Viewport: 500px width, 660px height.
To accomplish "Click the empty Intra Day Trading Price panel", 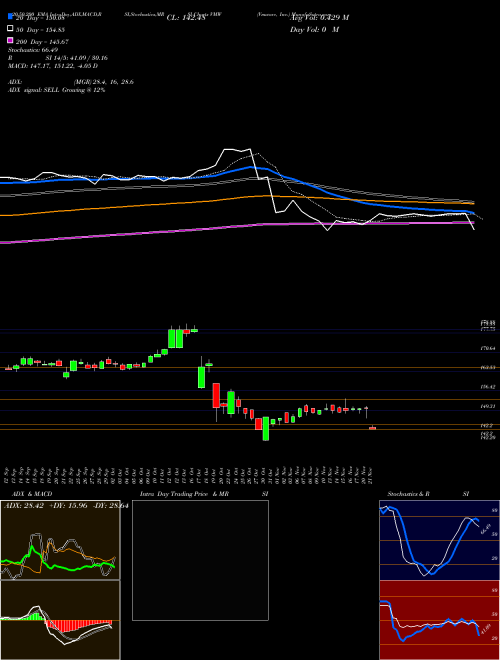I will (200, 560).
